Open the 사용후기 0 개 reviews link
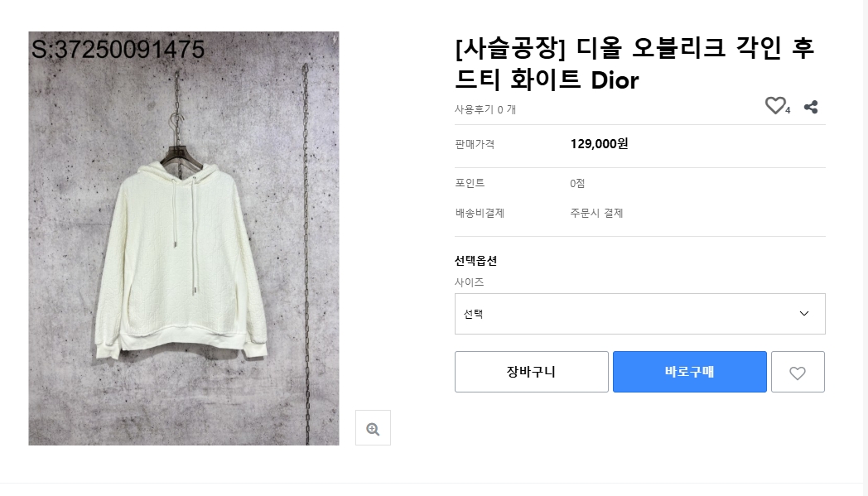The width and height of the screenshot is (868, 496). click(x=485, y=109)
